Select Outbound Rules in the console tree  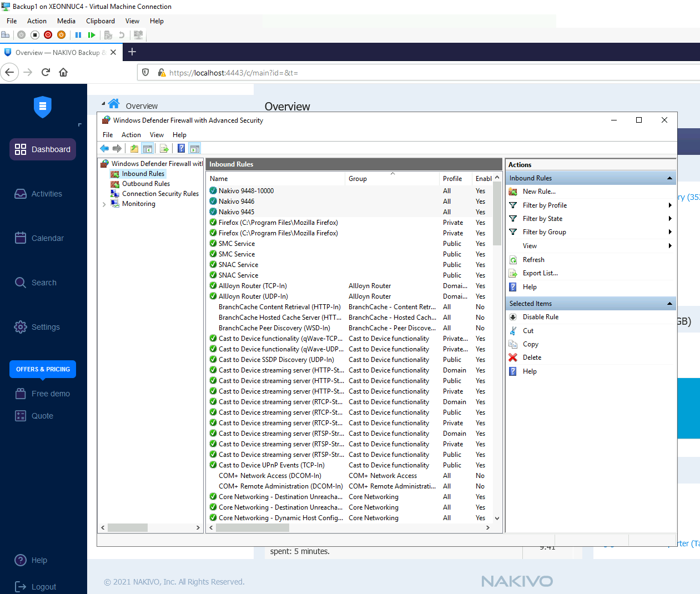[146, 184]
